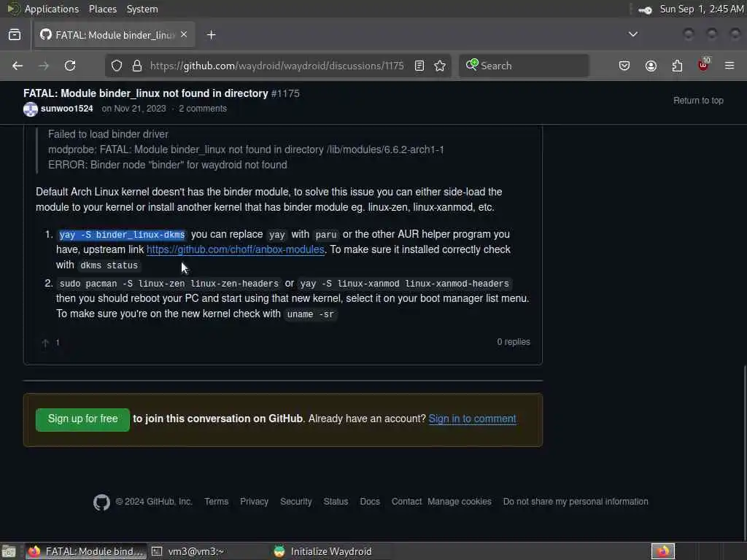Open the choff/anbox-modules GitHub link
This screenshot has width=747, height=560.
point(236,249)
